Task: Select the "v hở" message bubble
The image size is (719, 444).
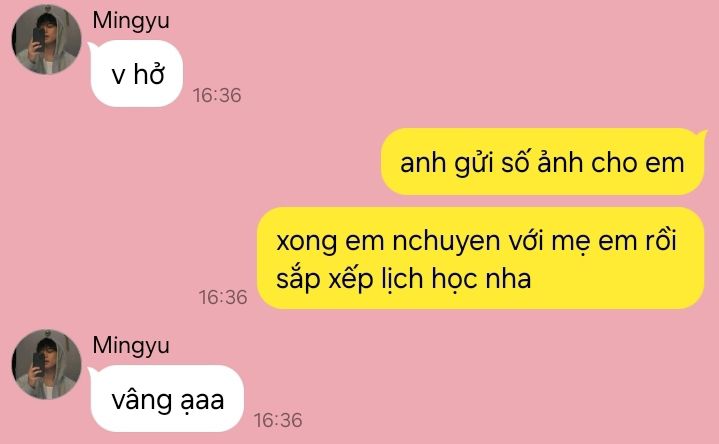Action: click(136, 73)
